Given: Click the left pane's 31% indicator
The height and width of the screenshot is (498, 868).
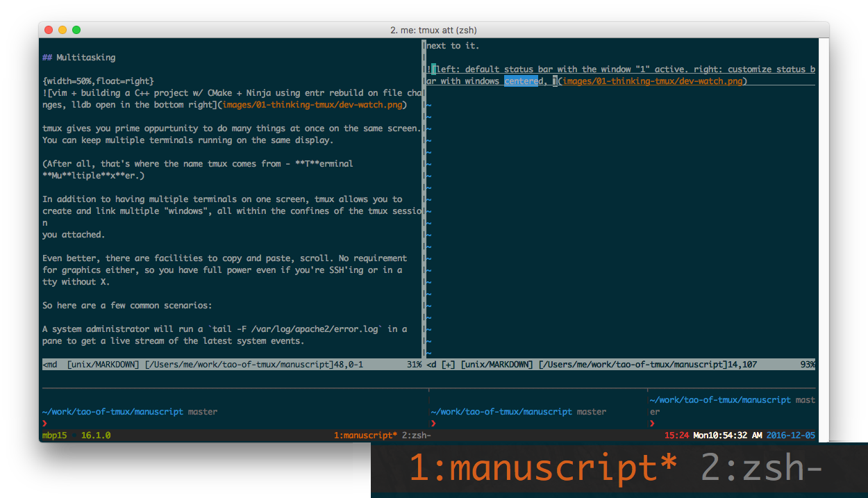Looking at the screenshot, I should pos(414,364).
